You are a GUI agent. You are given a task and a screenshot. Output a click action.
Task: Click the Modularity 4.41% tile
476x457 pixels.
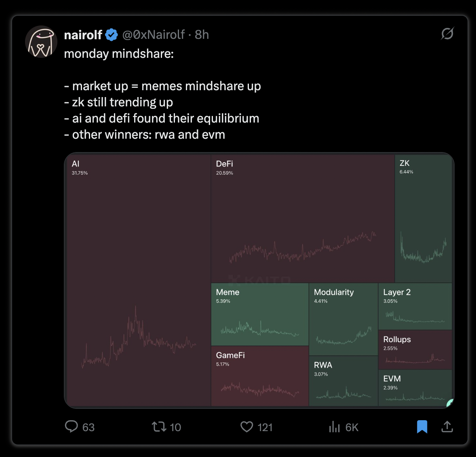tap(343, 319)
